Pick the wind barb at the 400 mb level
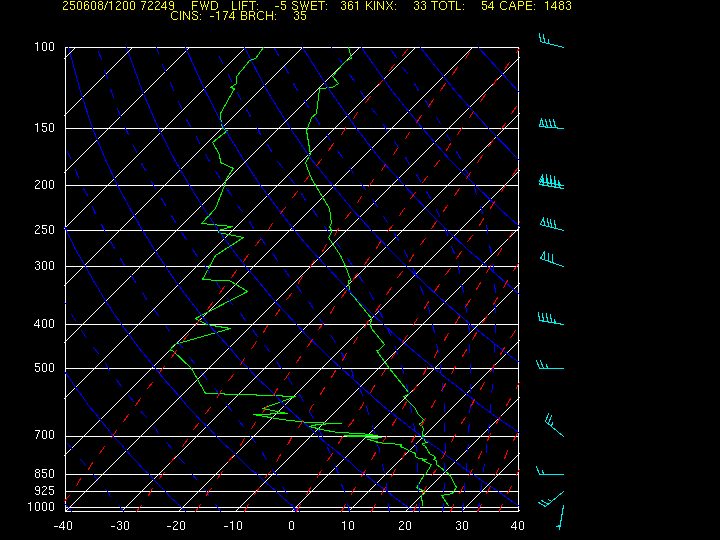Image resolution: width=720 pixels, height=540 pixels. 551,319
